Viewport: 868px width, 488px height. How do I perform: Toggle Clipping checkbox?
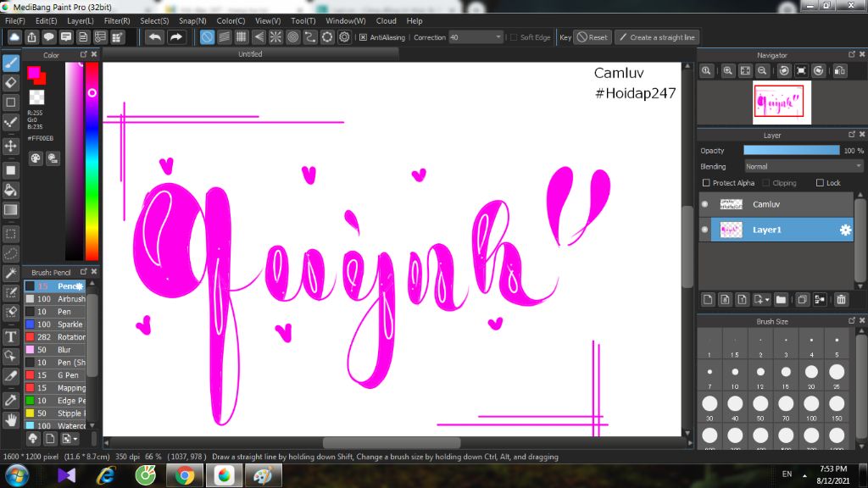[x=766, y=183]
